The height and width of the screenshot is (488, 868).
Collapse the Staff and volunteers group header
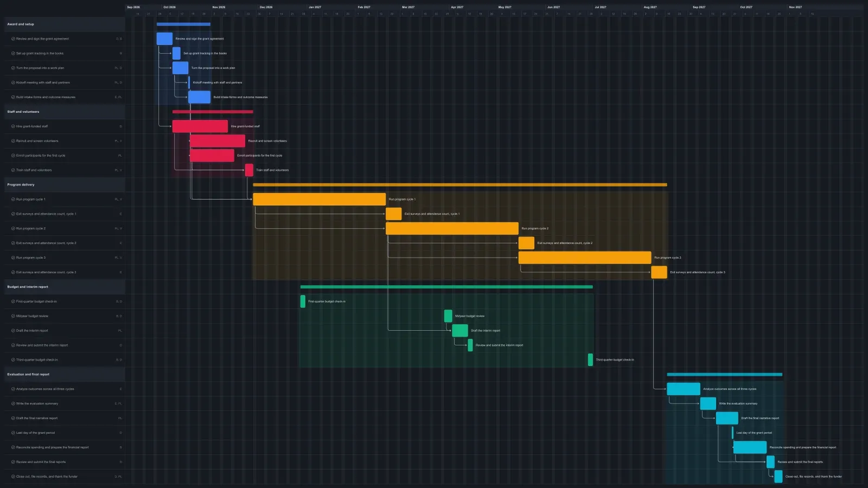click(65, 112)
